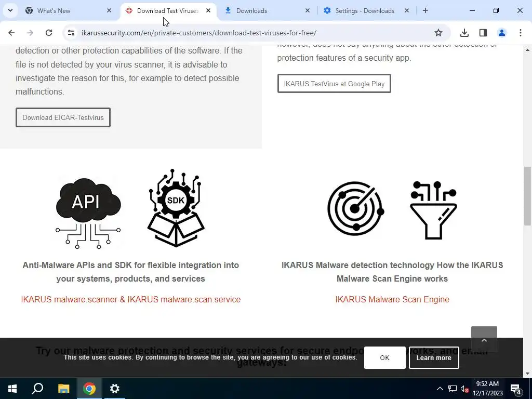This screenshot has height=399, width=532.
Task: Open File Explorer from the taskbar
Action: click(63, 389)
